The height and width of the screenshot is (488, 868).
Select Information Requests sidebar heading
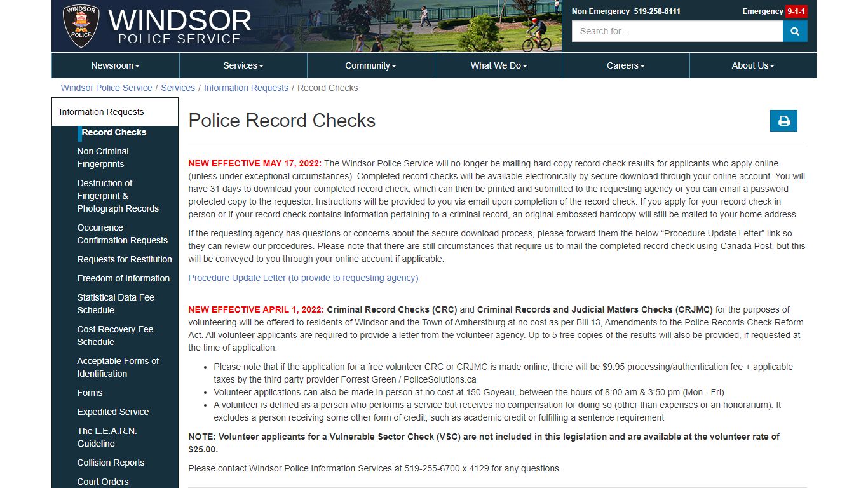pyautogui.click(x=115, y=112)
